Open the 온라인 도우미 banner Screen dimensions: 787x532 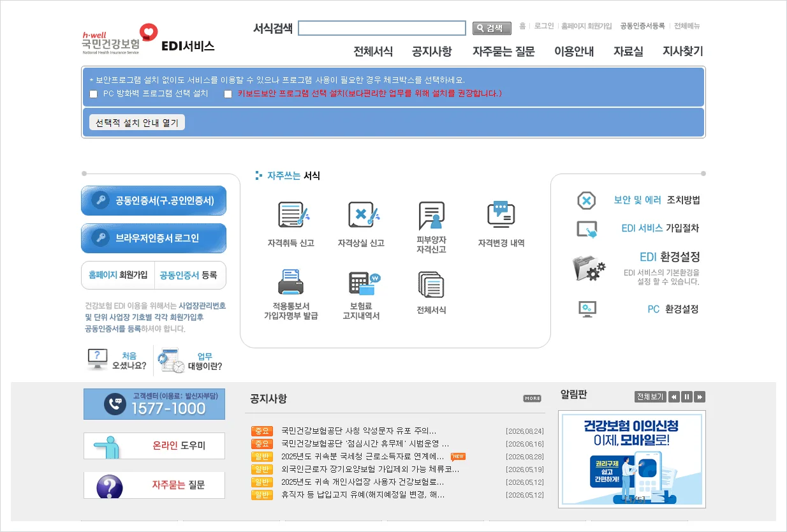(154, 446)
